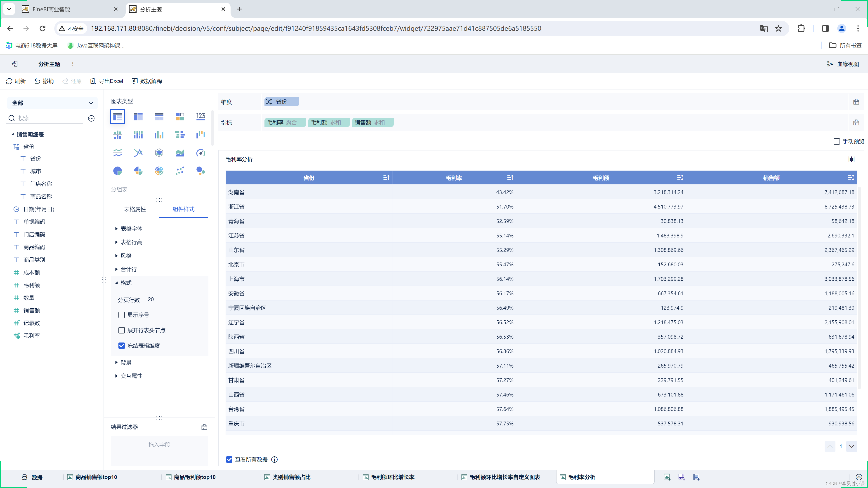Select the multi-series line chart type
Image resolution: width=868 pixels, height=488 pixels.
click(x=118, y=153)
